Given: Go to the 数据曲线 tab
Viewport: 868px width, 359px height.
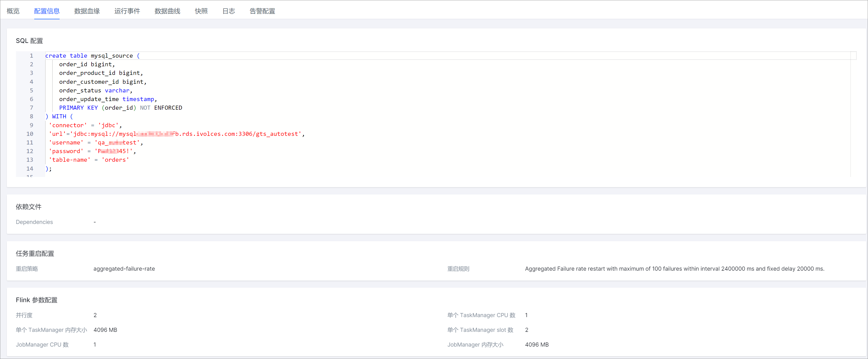Looking at the screenshot, I should [x=167, y=11].
